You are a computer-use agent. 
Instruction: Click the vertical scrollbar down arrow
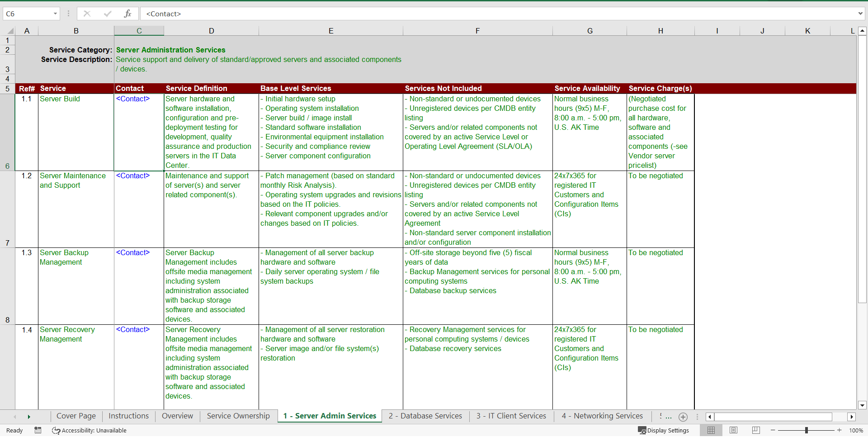click(862, 405)
